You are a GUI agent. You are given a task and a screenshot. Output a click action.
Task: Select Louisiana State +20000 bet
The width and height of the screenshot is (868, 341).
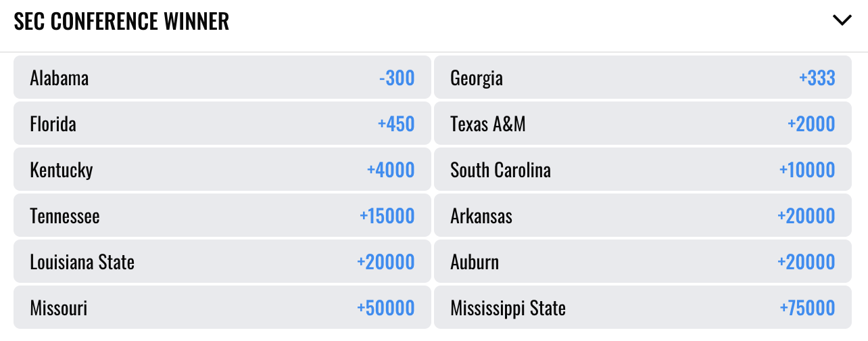[x=222, y=262]
